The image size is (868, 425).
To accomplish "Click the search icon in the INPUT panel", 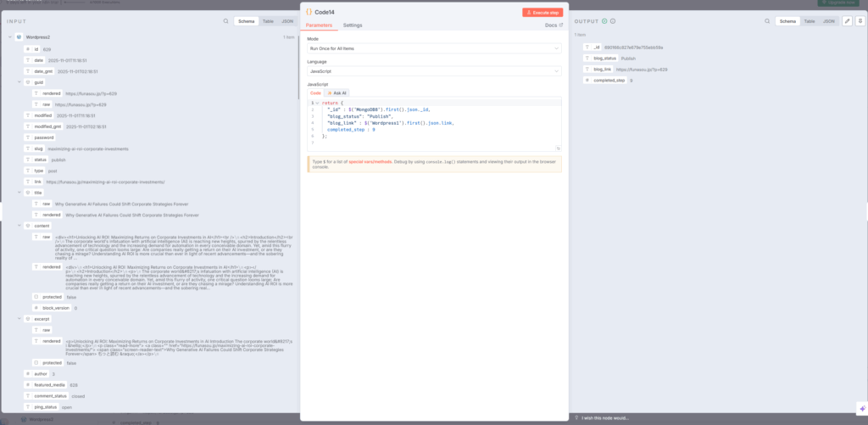I will (x=225, y=20).
